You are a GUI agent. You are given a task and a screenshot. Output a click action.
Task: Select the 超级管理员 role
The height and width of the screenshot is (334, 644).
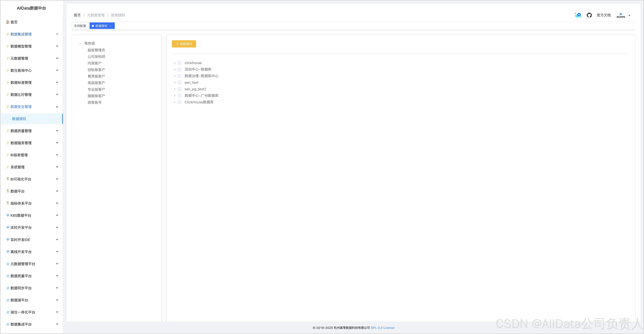click(96, 50)
